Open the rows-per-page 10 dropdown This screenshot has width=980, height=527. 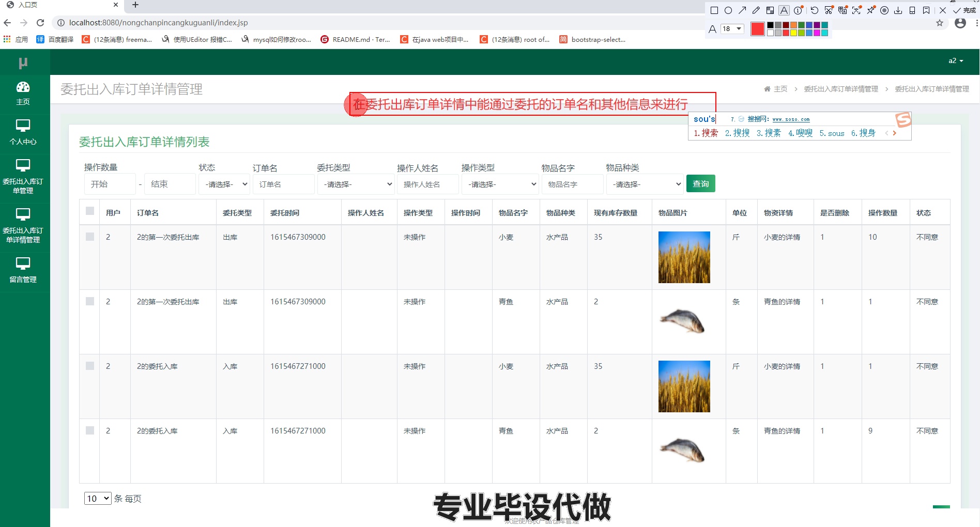98,498
